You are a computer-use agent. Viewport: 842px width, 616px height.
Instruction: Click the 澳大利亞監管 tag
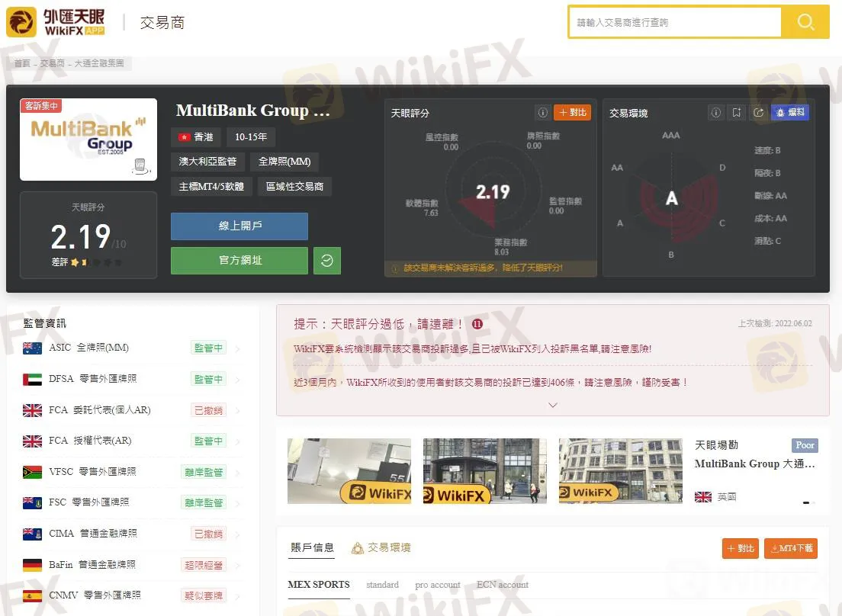pyautogui.click(x=207, y=162)
